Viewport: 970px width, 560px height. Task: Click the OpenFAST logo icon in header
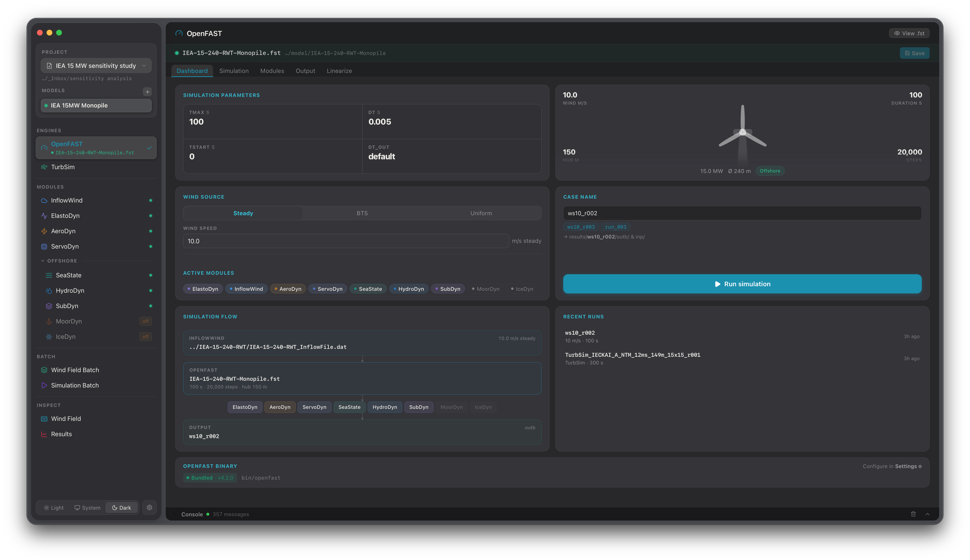point(179,33)
